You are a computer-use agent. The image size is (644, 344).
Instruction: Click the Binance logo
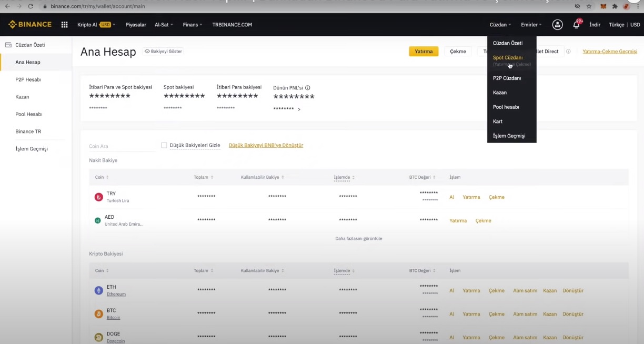click(x=30, y=25)
